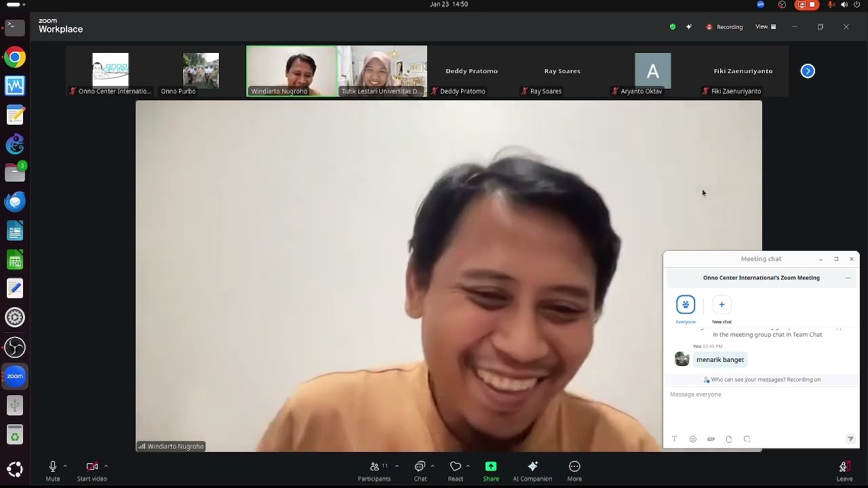868x488 pixels.
Task: Expand the Chat options arrow
Action: pos(433,466)
